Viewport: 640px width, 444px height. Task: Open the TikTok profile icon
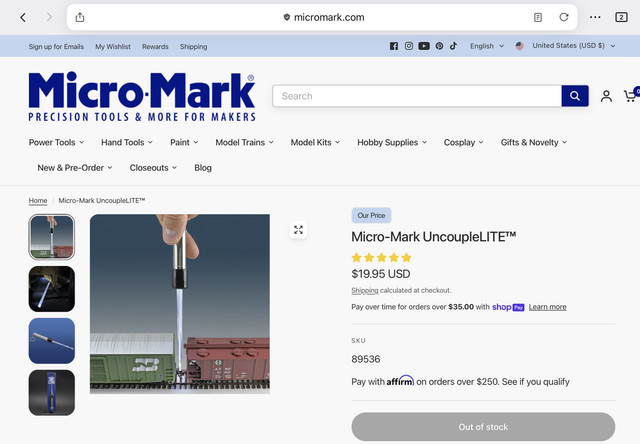(x=453, y=46)
